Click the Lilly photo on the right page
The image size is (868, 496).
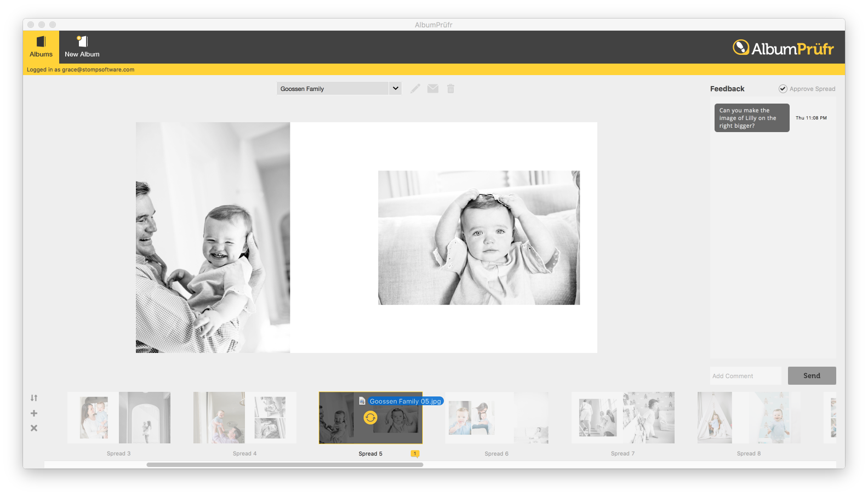(x=479, y=238)
